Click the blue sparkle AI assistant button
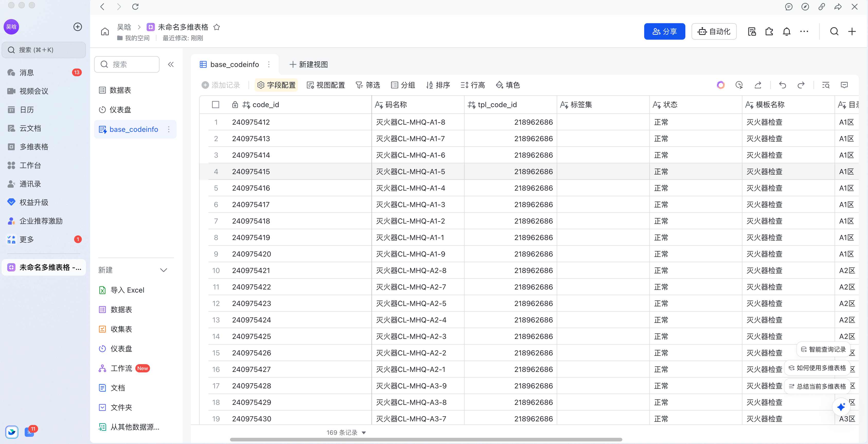The image size is (868, 444). pyautogui.click(x=841, y=407)
